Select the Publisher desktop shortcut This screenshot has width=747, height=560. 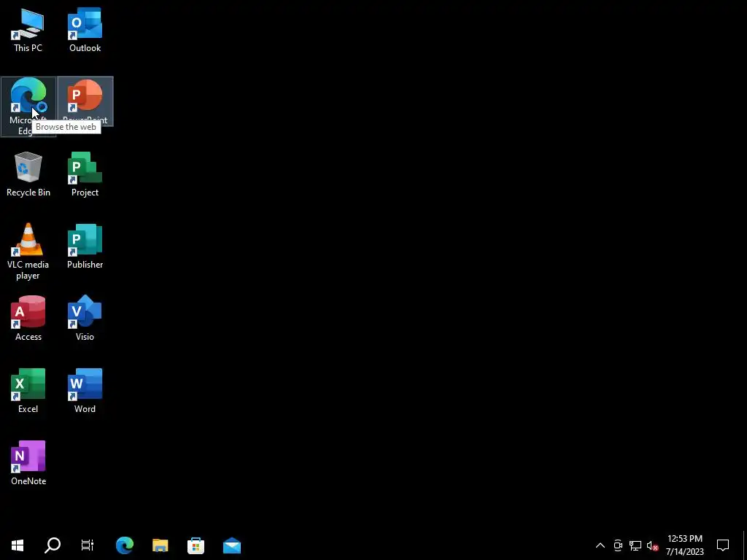click(x=85, y=246)
